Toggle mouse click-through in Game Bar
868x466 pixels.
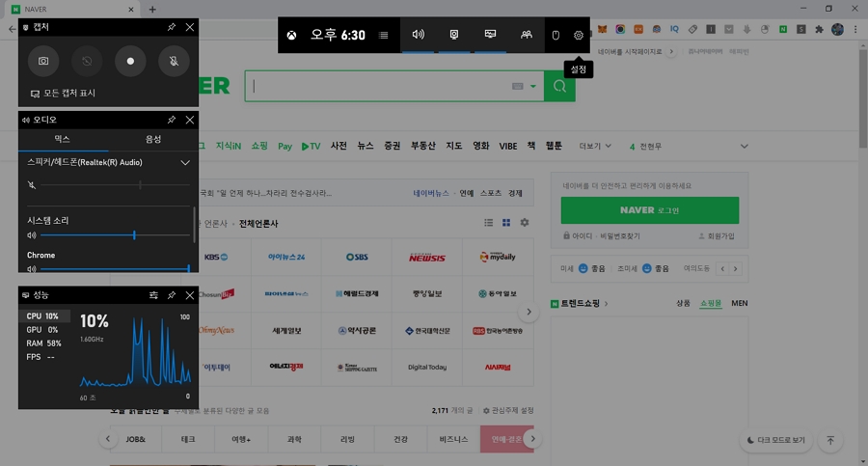pyautogui.click(x=556, y=35)
